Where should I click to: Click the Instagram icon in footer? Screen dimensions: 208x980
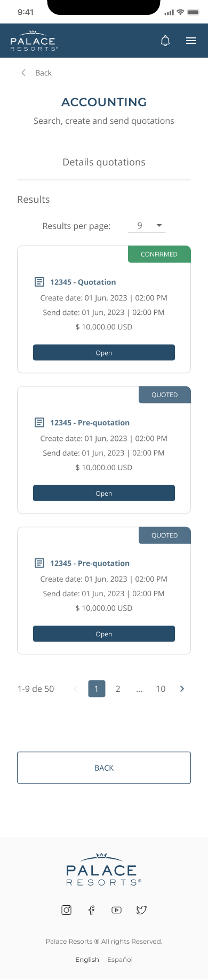pos(66,910)
